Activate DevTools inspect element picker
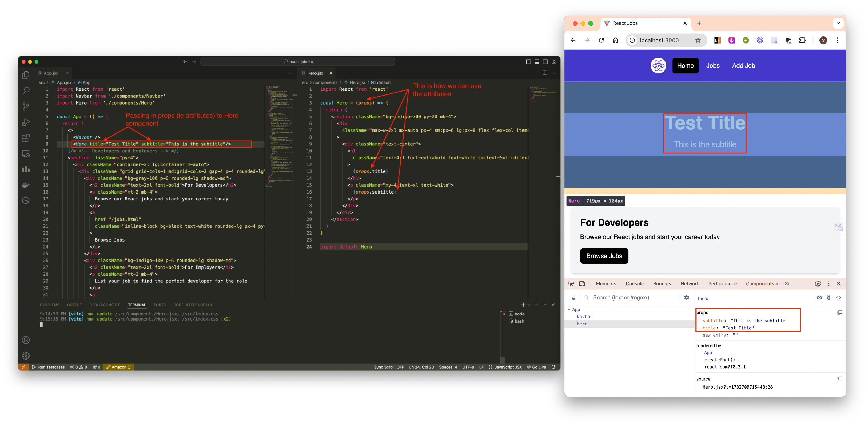Viewport: 868px width, 426px height. click(571, 284)
